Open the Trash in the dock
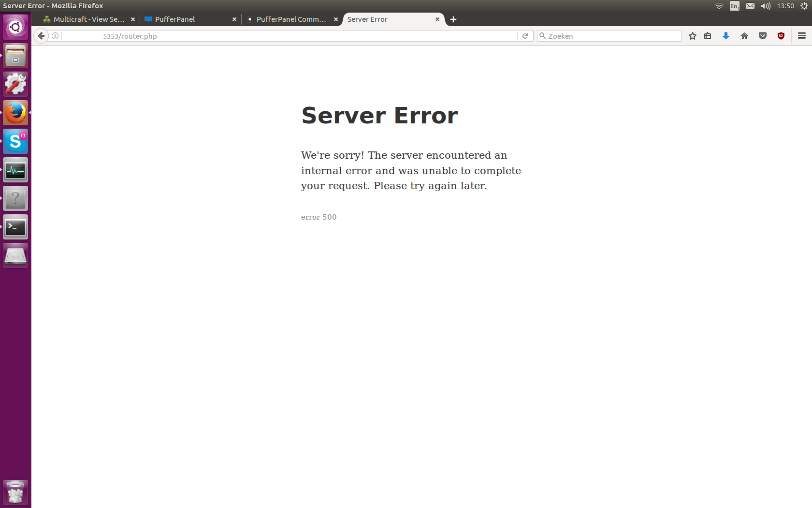The width and height of the screenshot is (812, 508). (x=15, y=492)
